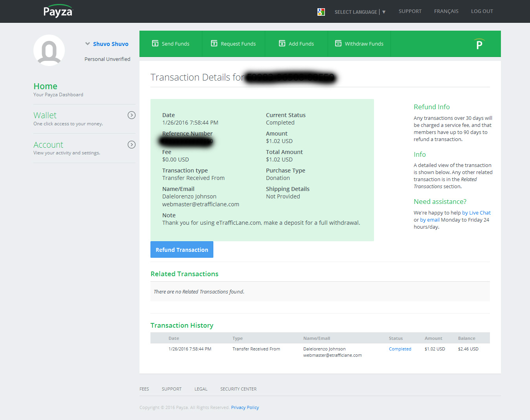The image size is (530, 420).
Task: Click the Add Funds icon
Action: point(282,43)
